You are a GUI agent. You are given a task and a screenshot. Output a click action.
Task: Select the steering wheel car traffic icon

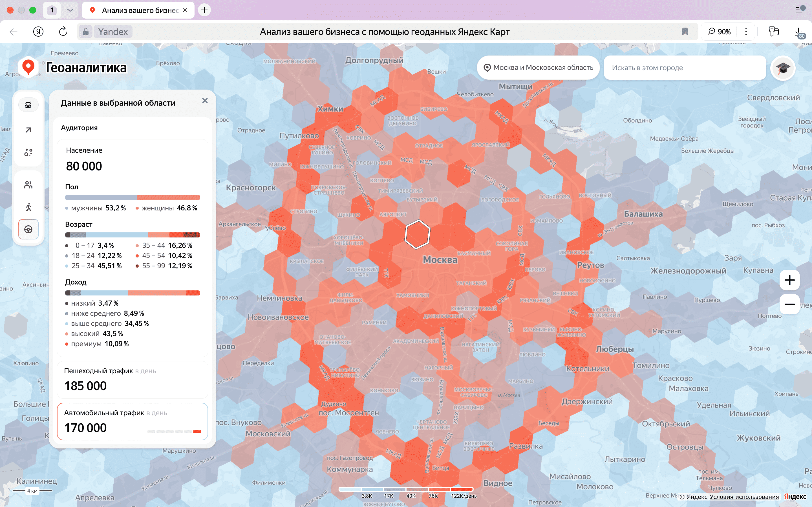click(28, 229)
